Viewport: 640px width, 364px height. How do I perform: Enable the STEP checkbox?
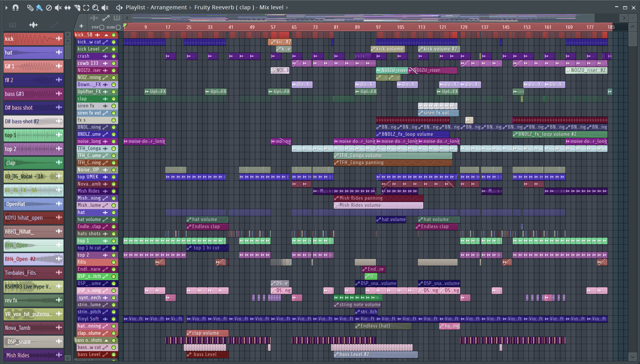coord(102,27)
